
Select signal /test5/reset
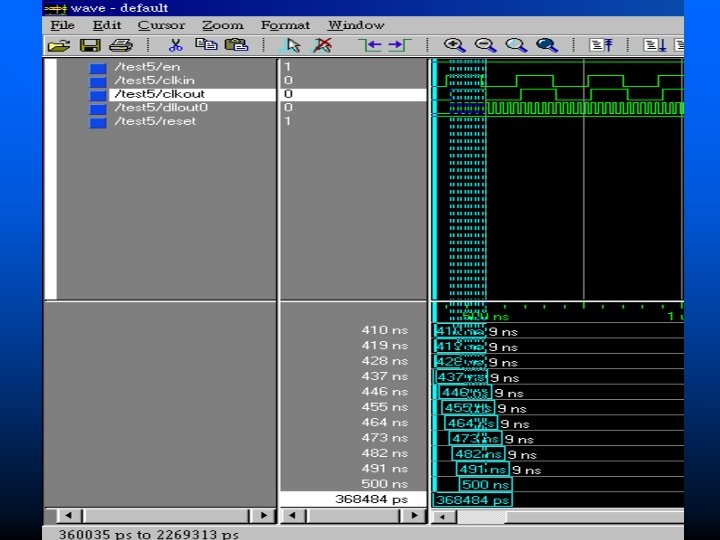click(x=155, y=121)
